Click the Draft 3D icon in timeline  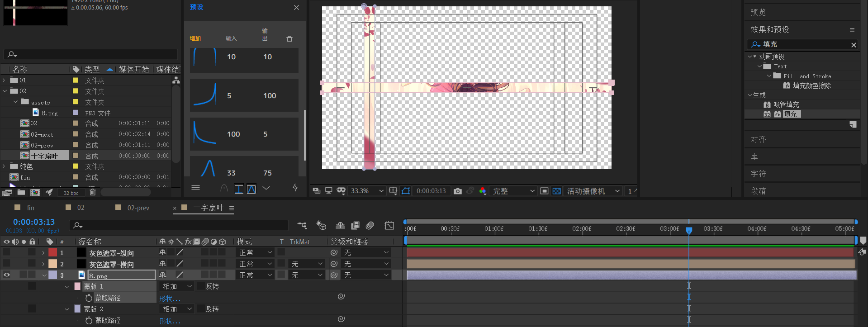pos(321,225)
